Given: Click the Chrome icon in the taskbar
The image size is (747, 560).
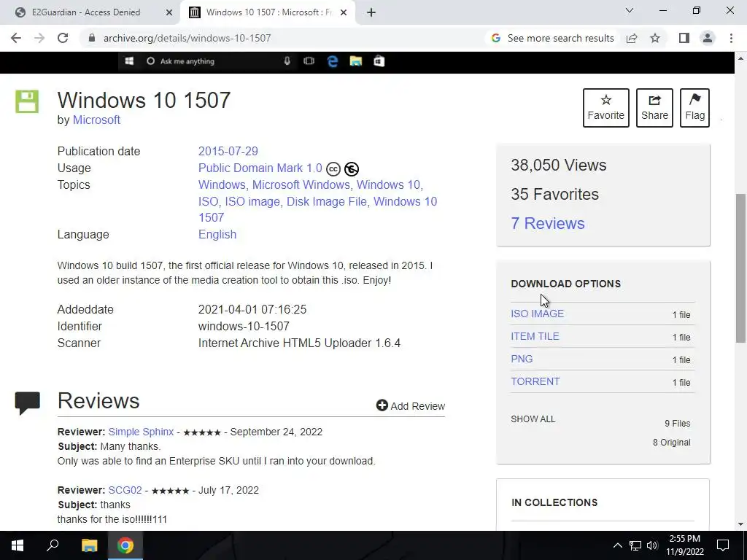Looking at the screenshot, I should click(125, 545).
